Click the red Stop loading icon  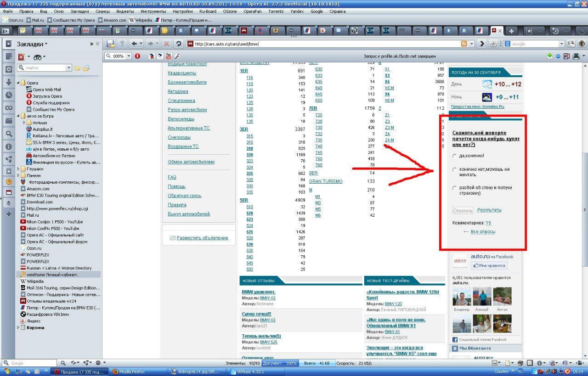click(x=166, y=44)
